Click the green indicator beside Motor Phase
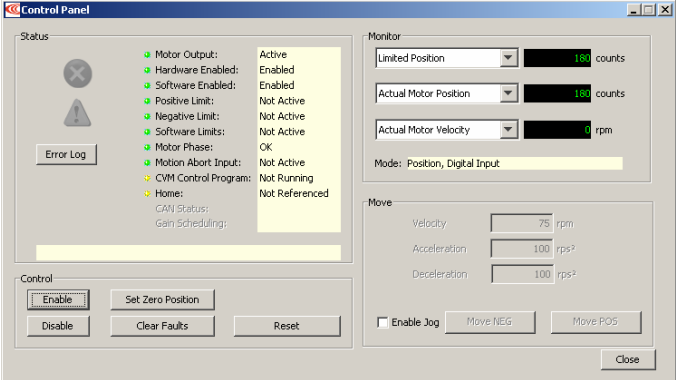Image resolution: width=676 pixels, height=380 pixels. point(147,147)
